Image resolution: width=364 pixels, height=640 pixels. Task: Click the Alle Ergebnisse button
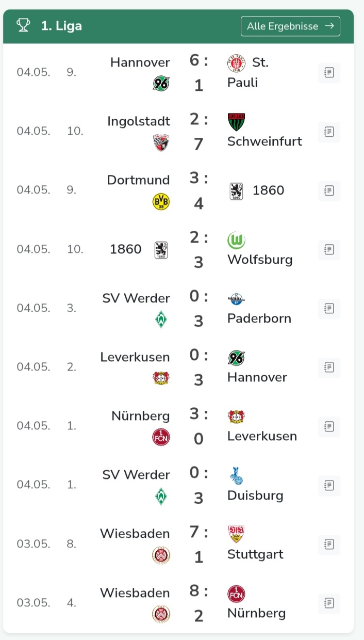[x=290, y=26]
